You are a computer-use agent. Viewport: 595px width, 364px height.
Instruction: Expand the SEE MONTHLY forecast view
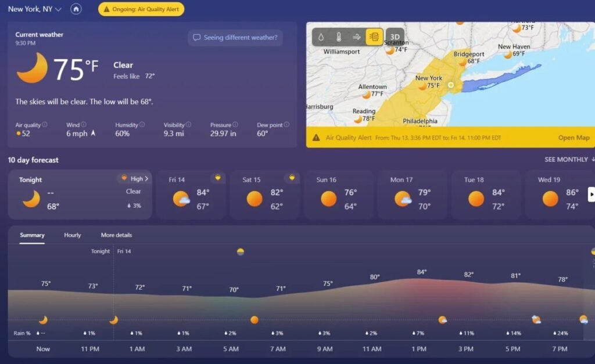[x=565, y=160]
